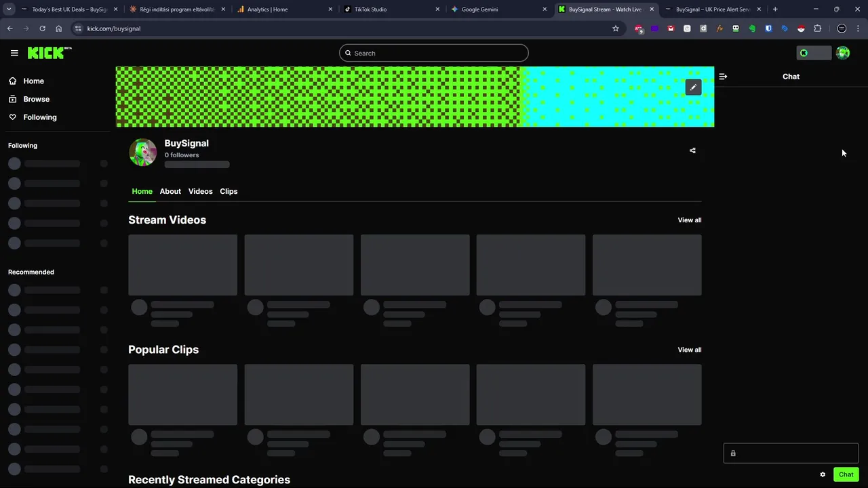The image size is (868, 488).
Task: Click the green Chat send button
Action: [x=846, y=474]
